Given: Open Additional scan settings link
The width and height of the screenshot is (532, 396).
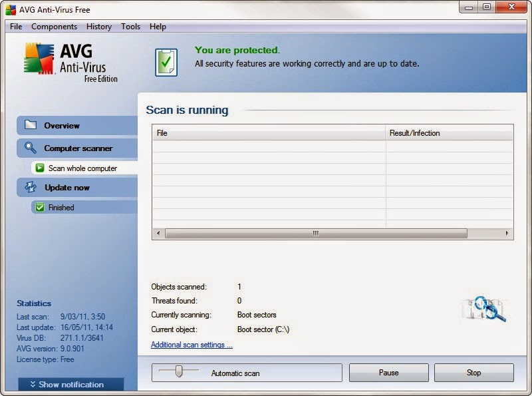Looking at the screenshot, I should (x=192, y=345).
